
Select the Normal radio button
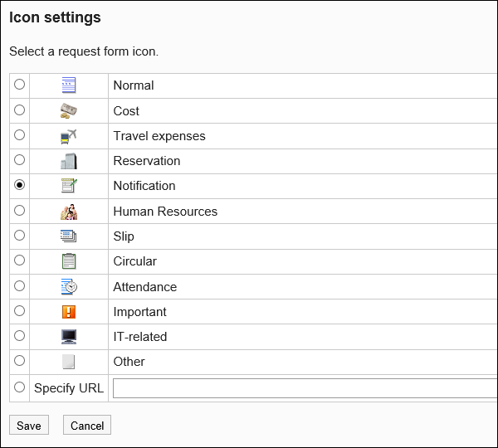point(19,85)
